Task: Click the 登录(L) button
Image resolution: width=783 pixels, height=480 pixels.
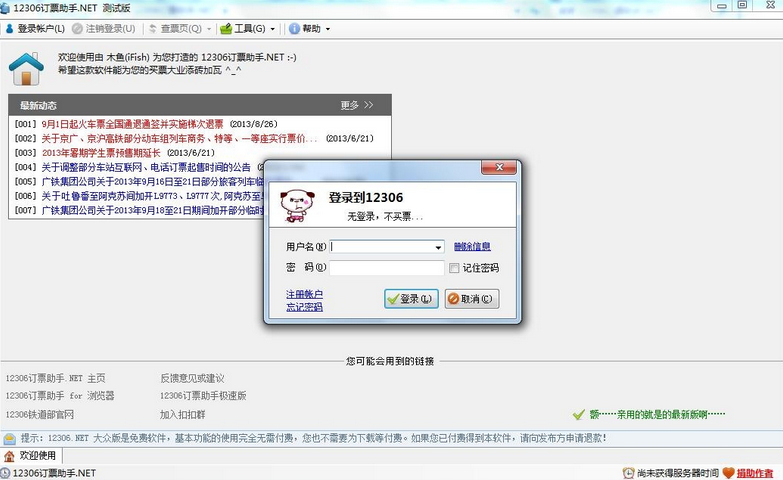Action: point(411,299)
